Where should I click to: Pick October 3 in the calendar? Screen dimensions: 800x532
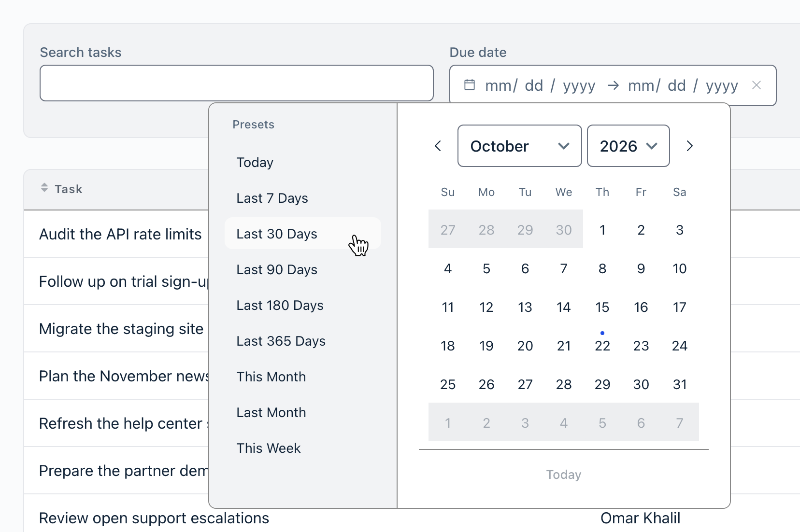pos(680,230)
